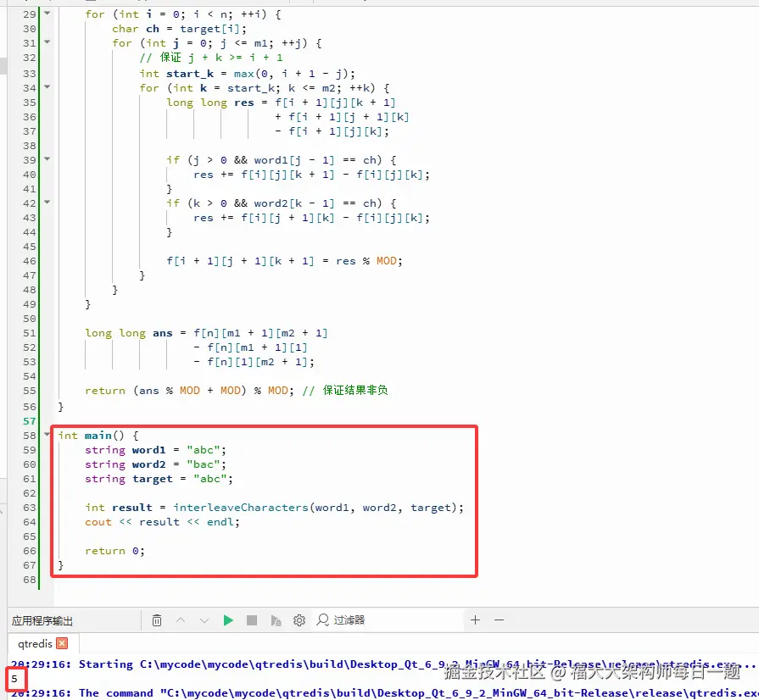
Task: Collapse the main function at line 58
Action: click(47, 435)
